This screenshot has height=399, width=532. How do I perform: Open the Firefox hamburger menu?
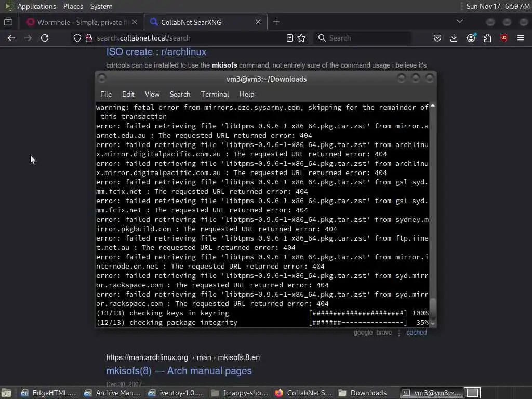[521, 38]
